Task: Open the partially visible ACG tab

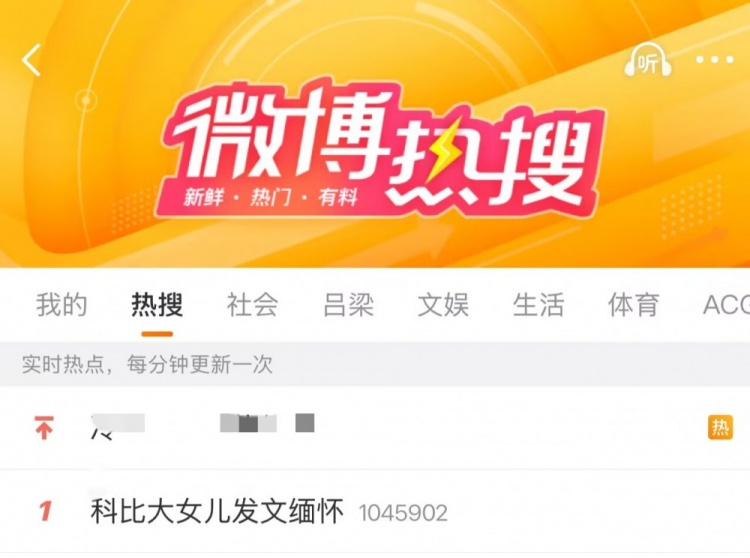Action: 726,305
